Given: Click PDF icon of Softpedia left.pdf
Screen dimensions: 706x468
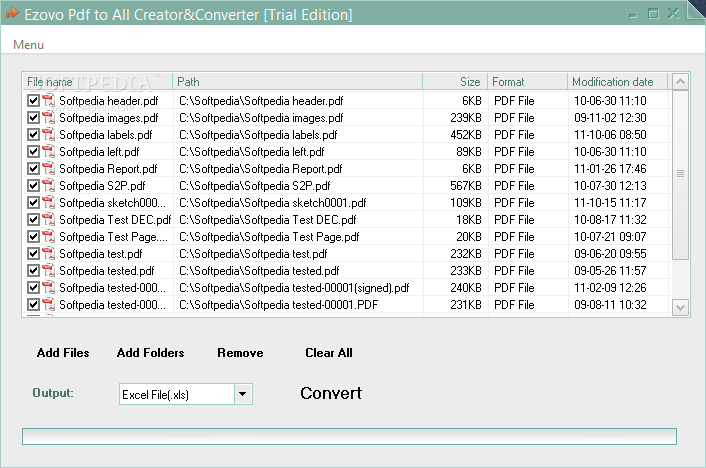Looking at the screenshot, I should [x=48, y=152].
